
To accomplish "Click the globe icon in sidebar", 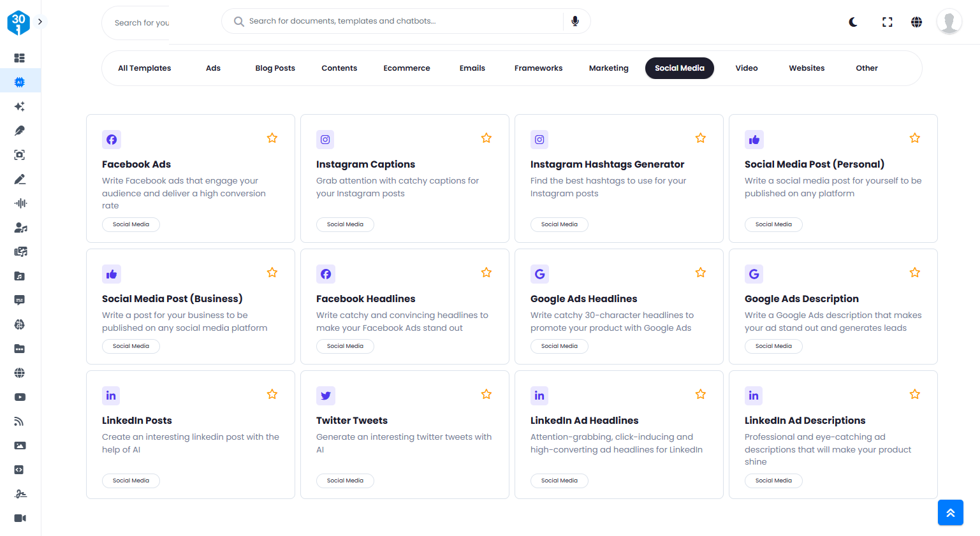I will [20, 373].
